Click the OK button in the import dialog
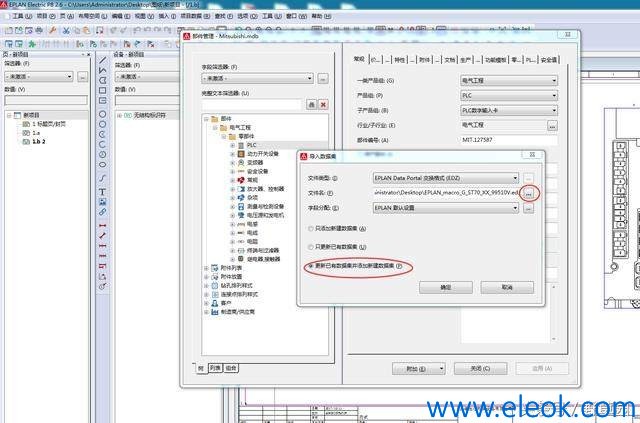 click(x=446, y=287)
